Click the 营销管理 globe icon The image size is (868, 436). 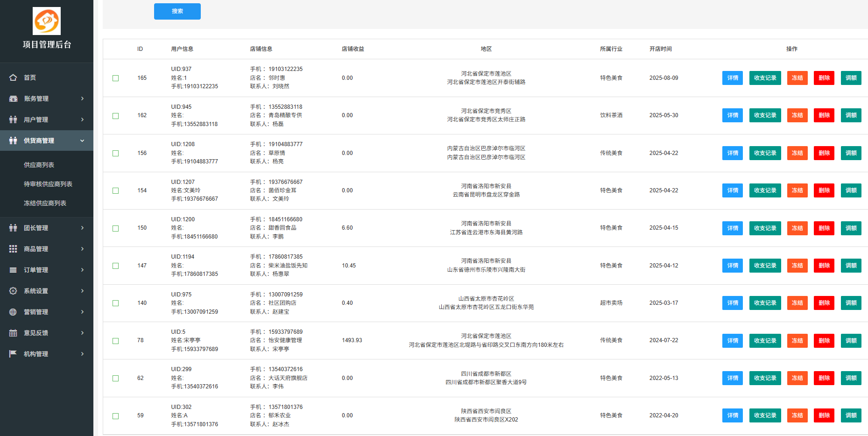[x=13, y=312]
